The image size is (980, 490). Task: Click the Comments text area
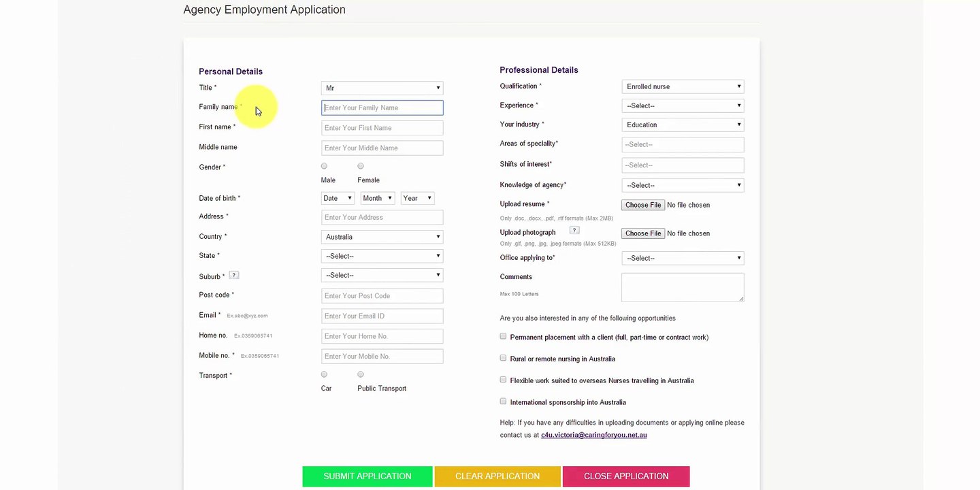683,287
